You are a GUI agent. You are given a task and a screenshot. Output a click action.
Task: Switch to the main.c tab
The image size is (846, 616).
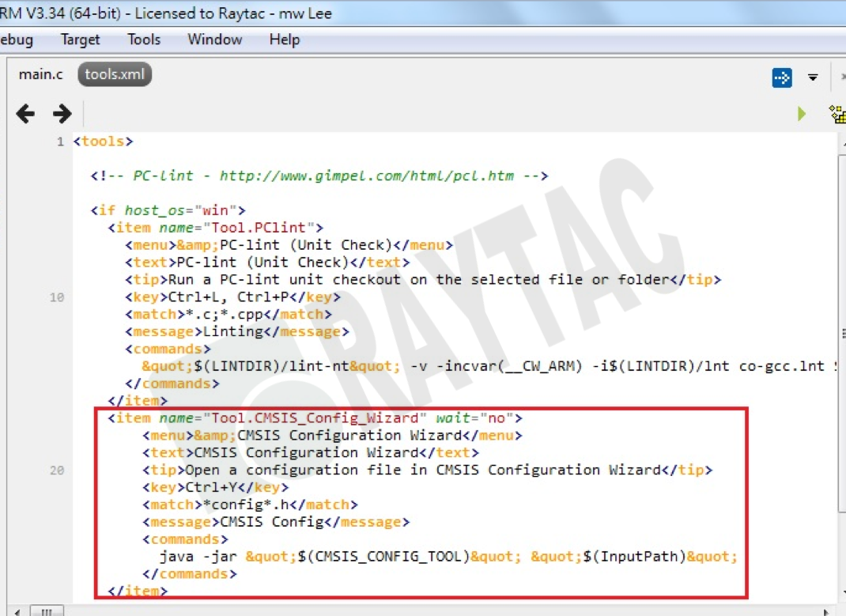40,74
